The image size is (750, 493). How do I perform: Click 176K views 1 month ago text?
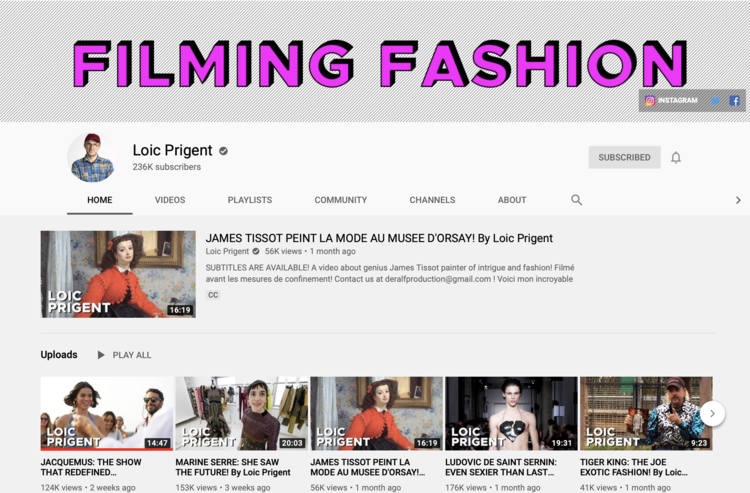(x=493, y=487)
